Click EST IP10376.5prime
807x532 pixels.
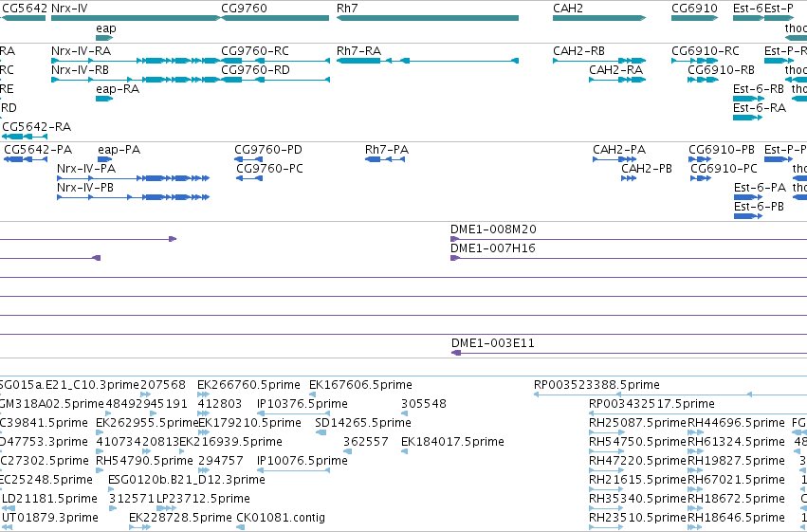(x=293, y=413)
